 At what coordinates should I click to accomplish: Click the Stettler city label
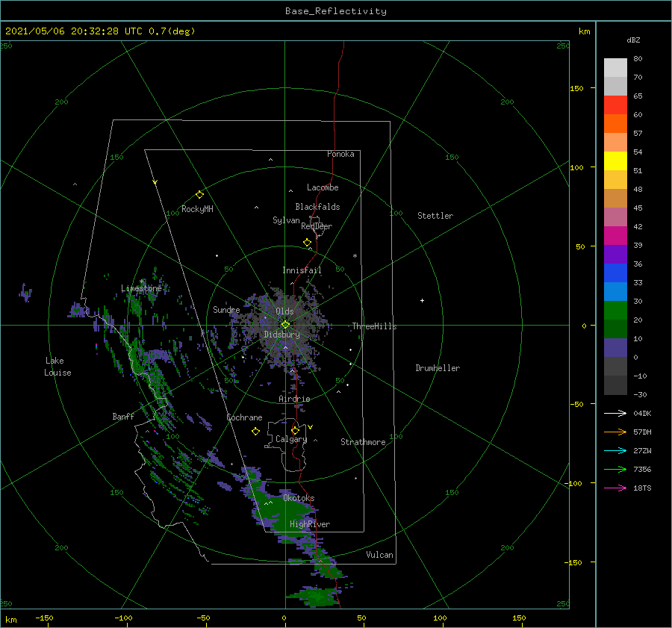[x=435, y=216]
